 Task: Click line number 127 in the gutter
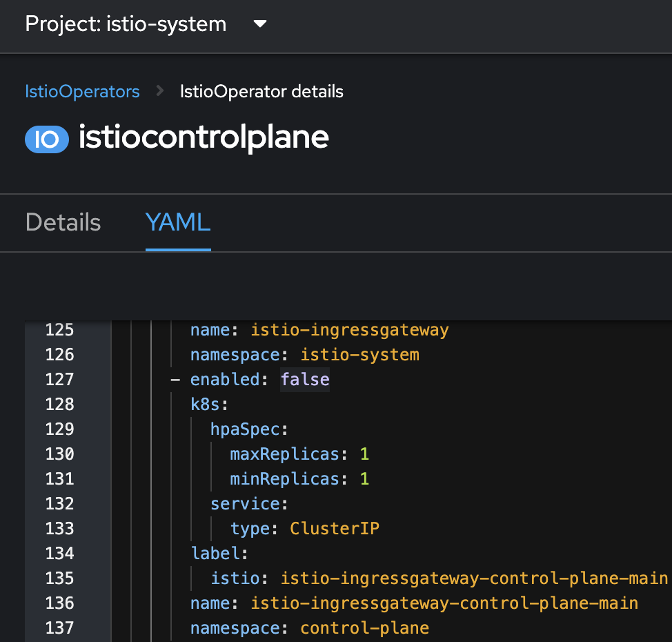tap(59, 380)
